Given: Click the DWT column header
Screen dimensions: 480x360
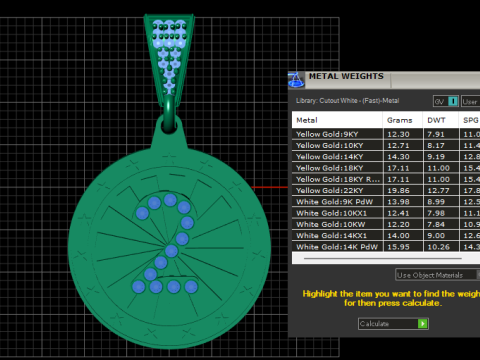Looking at the screenshot, I should pyautogui.click(x=441, y=120).
